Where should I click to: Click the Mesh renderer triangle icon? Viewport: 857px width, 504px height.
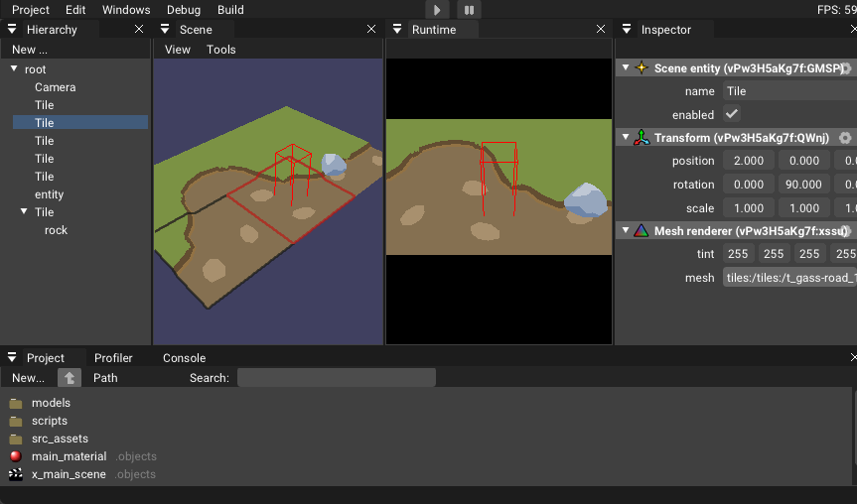[x=642, y=231]
